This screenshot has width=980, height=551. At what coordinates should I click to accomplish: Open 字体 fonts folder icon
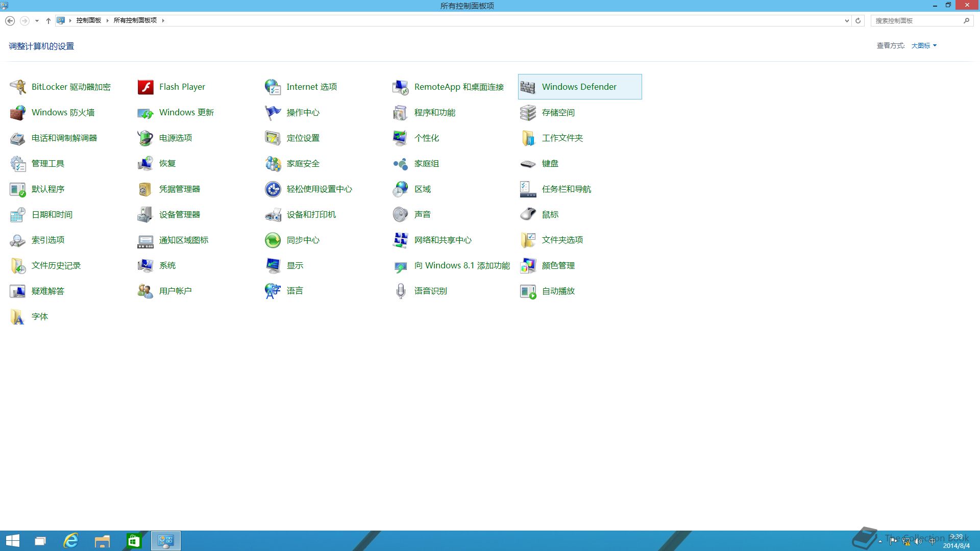coord(18,316)
